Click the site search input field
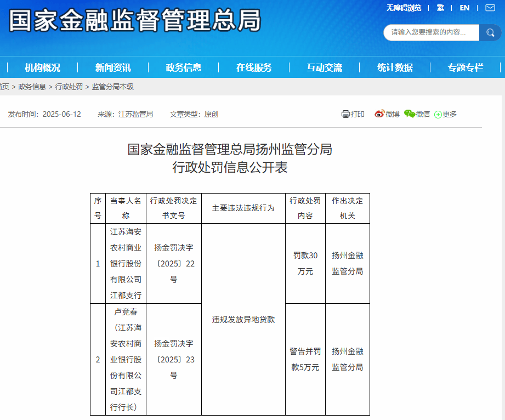Screen dimensions: 505x420 coord(431,32)
